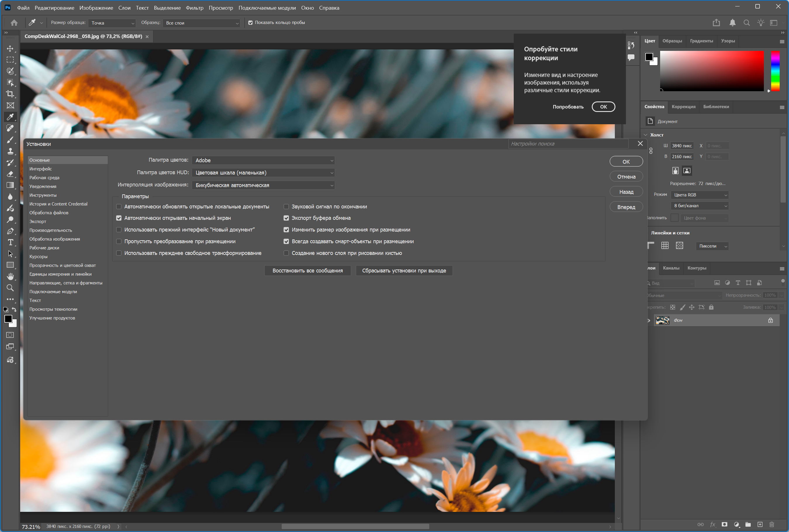
Task: Click 'Восстановить все сообщения' button
Action: coord(307,271)
